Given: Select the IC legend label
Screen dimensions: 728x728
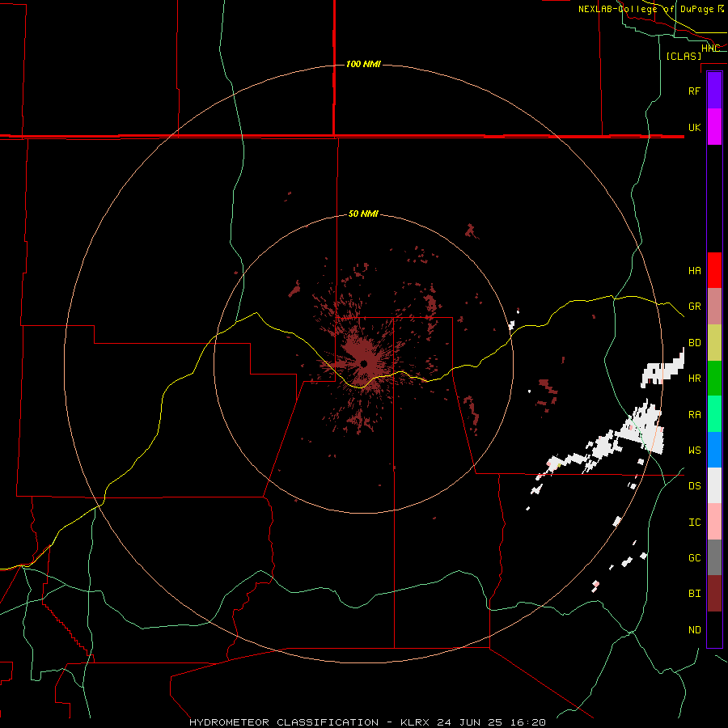Looking at the screenshot, I should [694, 523].
